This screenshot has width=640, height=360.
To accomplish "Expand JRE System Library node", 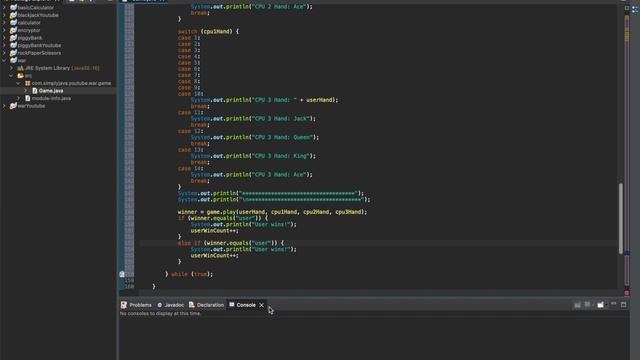I will click(11, 68).
